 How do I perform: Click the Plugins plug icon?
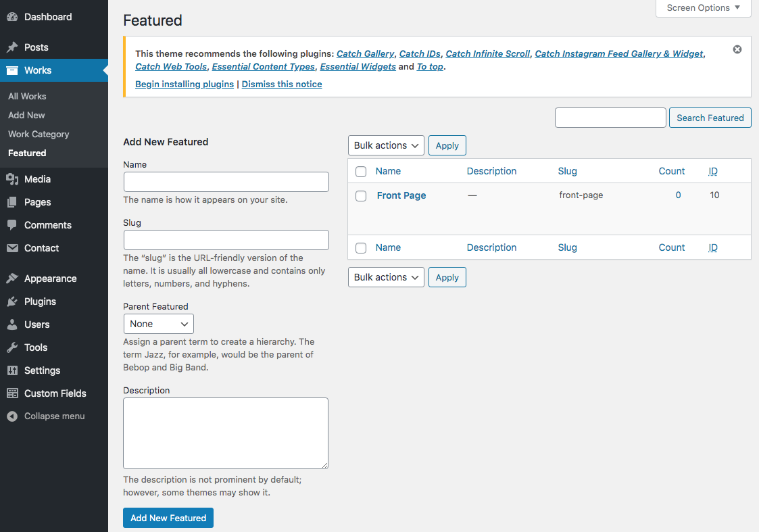[12, 301]
